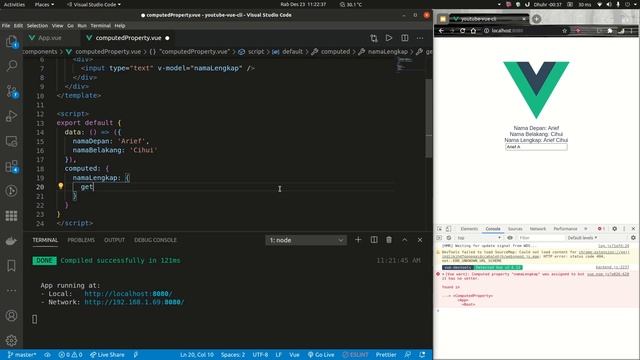Open the Remote Explorer view

click(11, 141)
